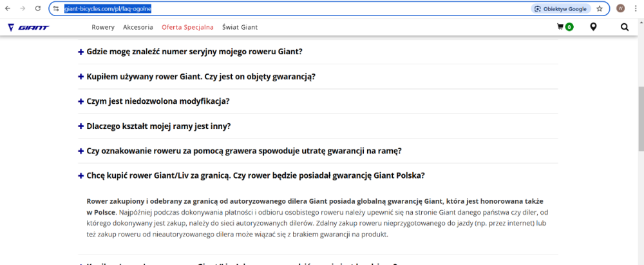Viewport: 644px width, 265px height.
Task: Open the user profile avatar
Action: pos(620,9)
